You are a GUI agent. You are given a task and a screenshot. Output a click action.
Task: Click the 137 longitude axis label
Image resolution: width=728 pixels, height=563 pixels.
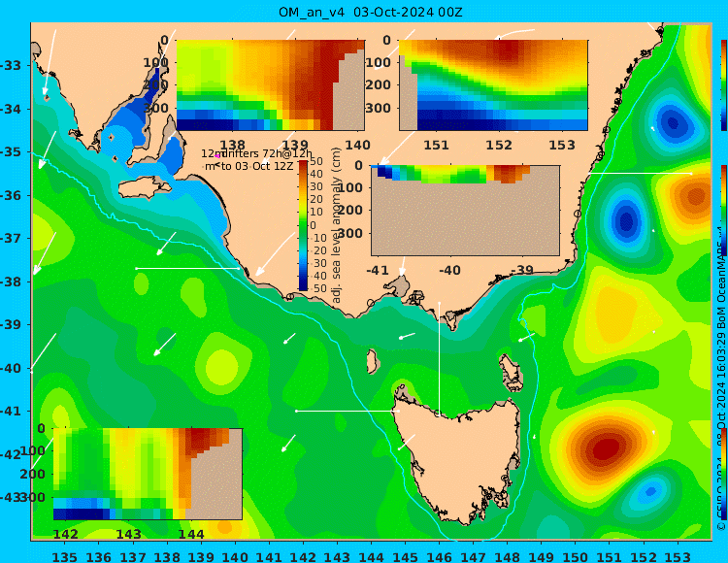point(133,556)
